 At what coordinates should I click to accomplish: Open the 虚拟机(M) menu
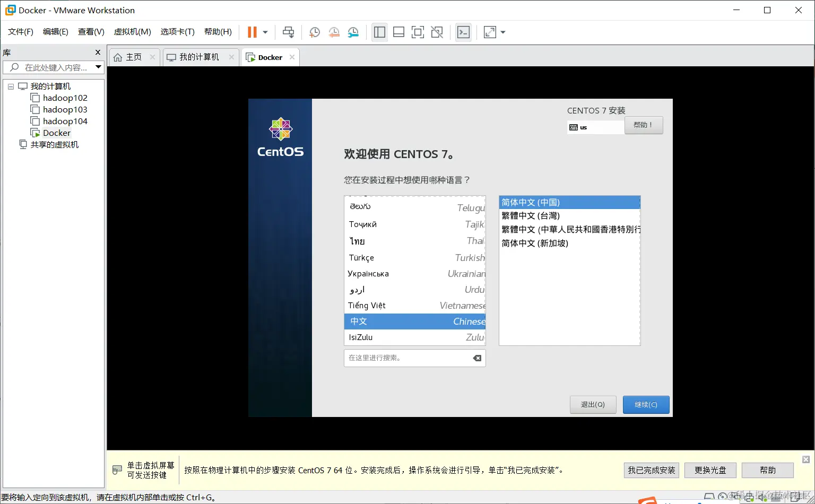pos(133,32)
